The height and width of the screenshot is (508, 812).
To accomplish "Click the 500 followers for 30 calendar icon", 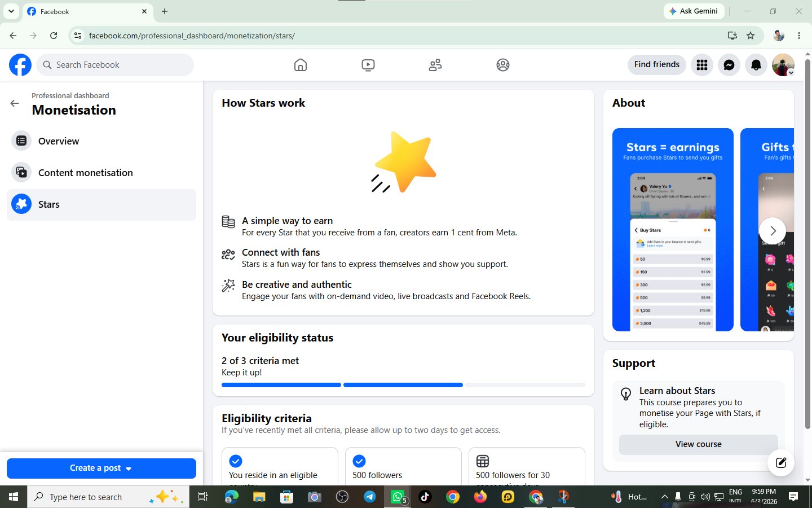I will [483, 461].
